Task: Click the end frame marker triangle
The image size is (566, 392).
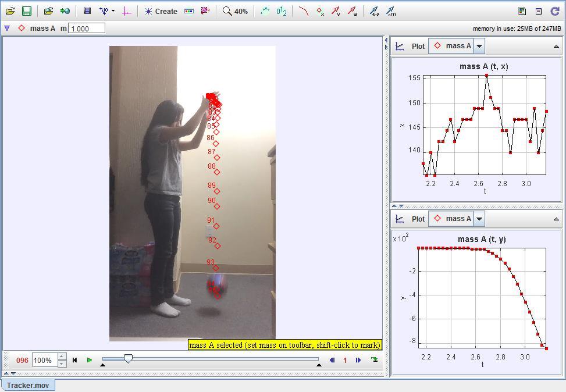Action: click(x=319, y=365)
